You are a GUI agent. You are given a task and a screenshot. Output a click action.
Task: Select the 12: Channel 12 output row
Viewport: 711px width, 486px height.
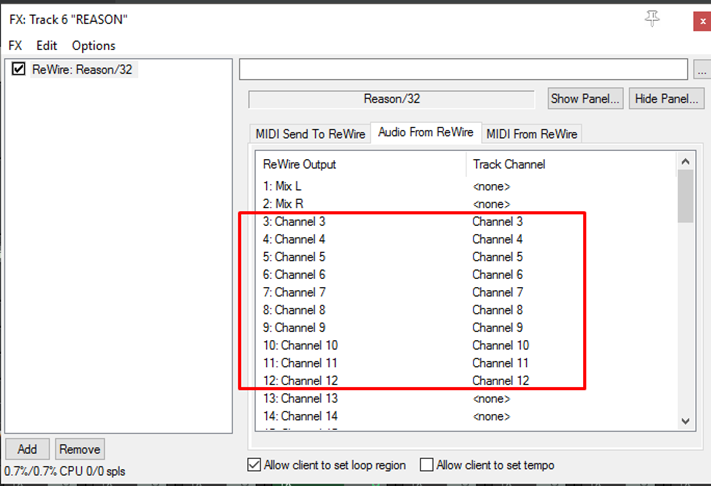(300, 381)
